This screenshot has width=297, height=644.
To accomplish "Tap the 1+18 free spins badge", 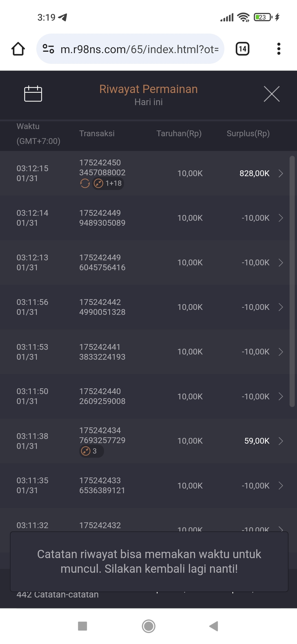I will pos(108,183).
